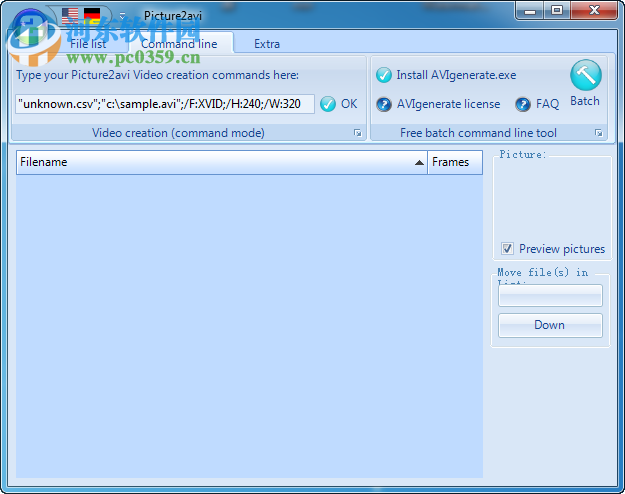The image size is (625, 494).
Task: Close the Picture2avi window
Action: (594, 11)
